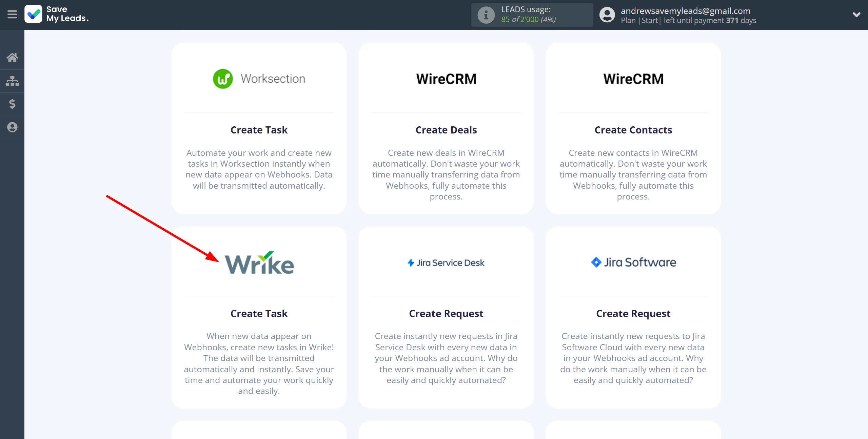Image resolution: width=868 pixels, height=439 pixels.
Task: Open Jira Service Desk Create Request heading
Action: 446,314
